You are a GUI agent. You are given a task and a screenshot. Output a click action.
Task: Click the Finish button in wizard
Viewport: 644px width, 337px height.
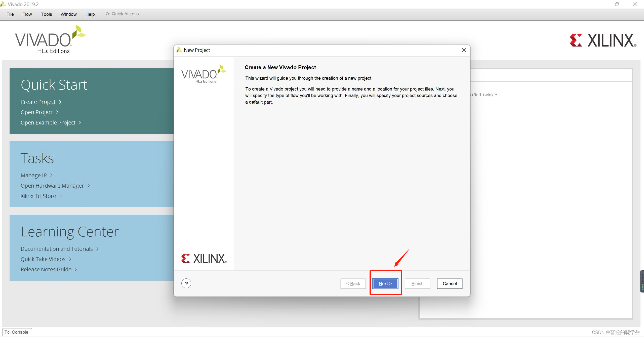pyautogui.click(x=417, y=283)
